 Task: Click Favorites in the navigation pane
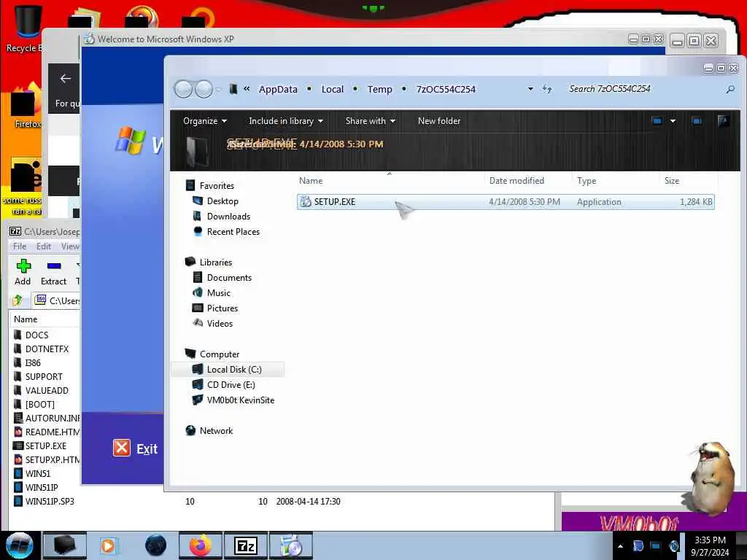click(217, 186)
